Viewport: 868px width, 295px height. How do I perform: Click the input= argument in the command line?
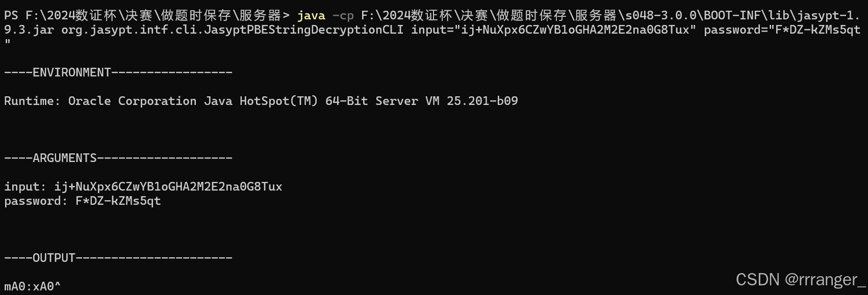(553, 30)
